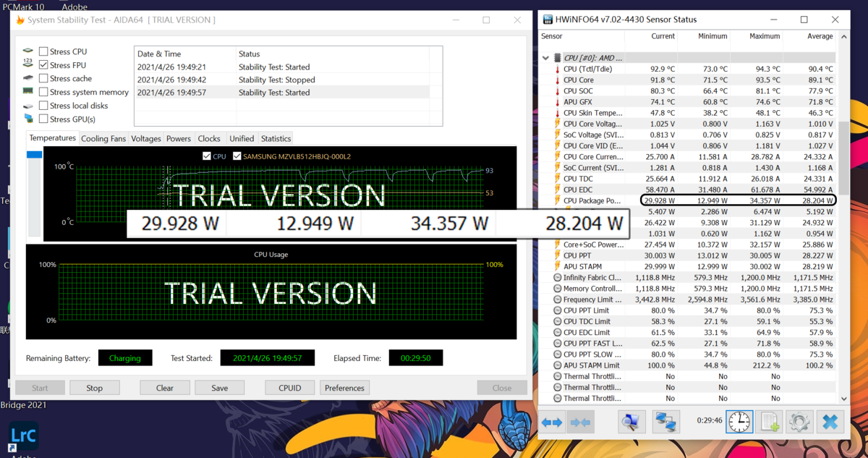Click the blue slider beside the temperature graph
Image resolution: width=868 pixels, height=458 pixels.
[34, 155]
